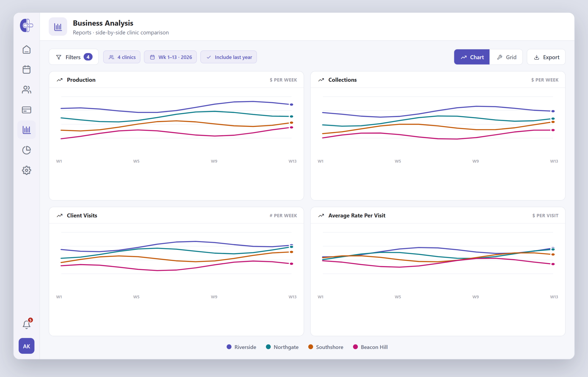The width and height of the screenshot is (588, 377).
Task: Click Beacon Hill W13 endpoint in Client Visits chart
Action: pos(291,264)
